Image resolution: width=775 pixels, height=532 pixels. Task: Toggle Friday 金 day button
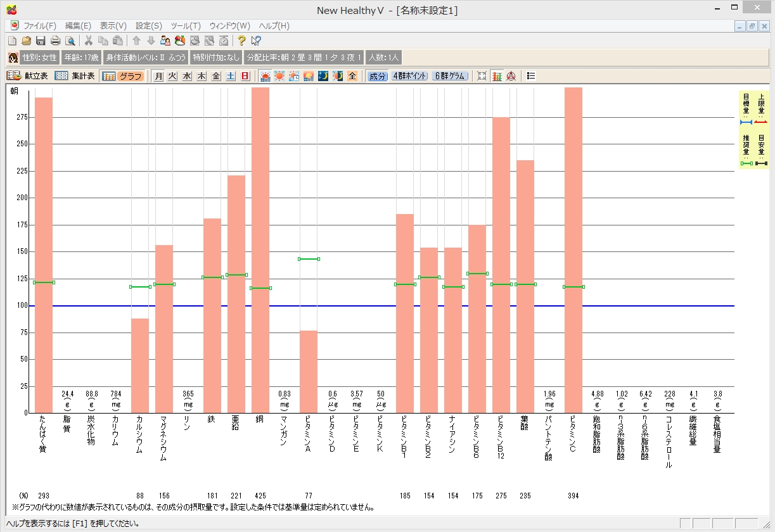216,76
